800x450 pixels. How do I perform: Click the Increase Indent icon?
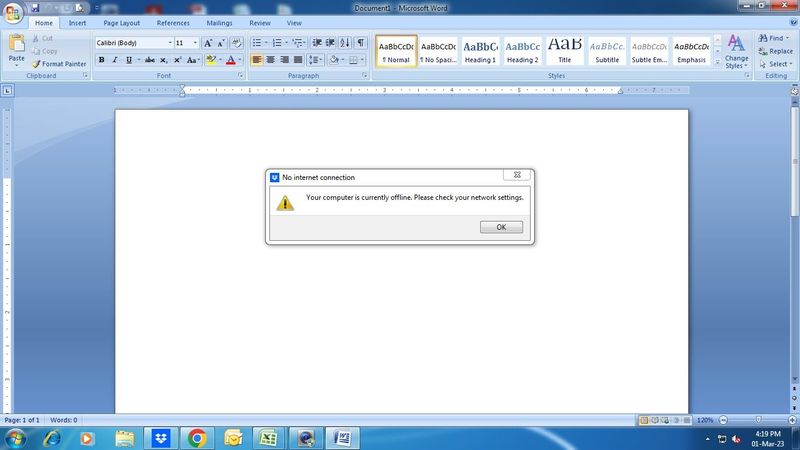pyautogui.click(x=330, y=42)
